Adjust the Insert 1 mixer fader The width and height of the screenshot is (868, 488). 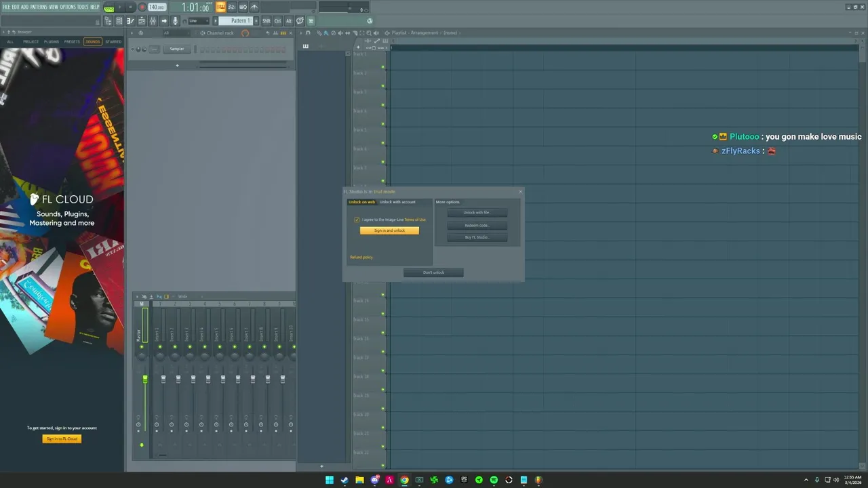(163, 379)
